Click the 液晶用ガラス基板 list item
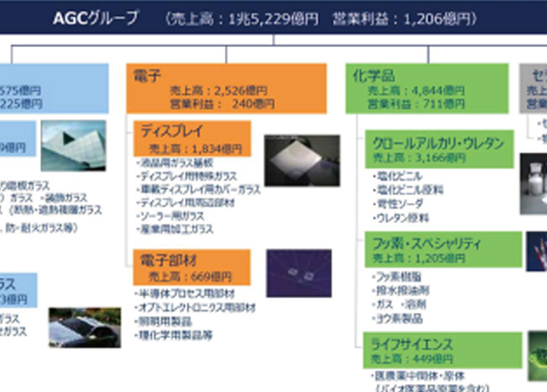 (x=174, y=163)
